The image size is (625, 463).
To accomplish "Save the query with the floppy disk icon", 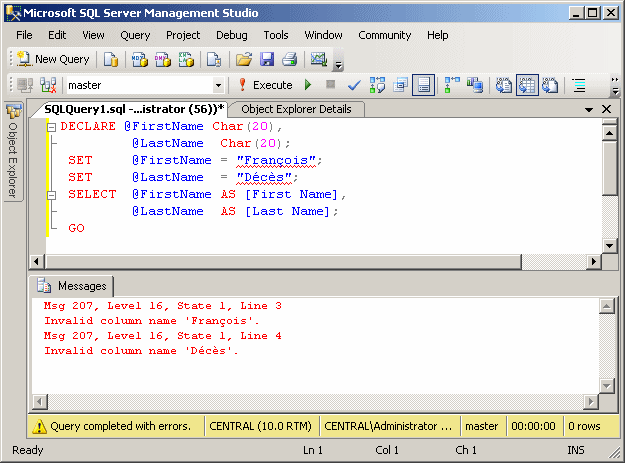I will 267,59.
